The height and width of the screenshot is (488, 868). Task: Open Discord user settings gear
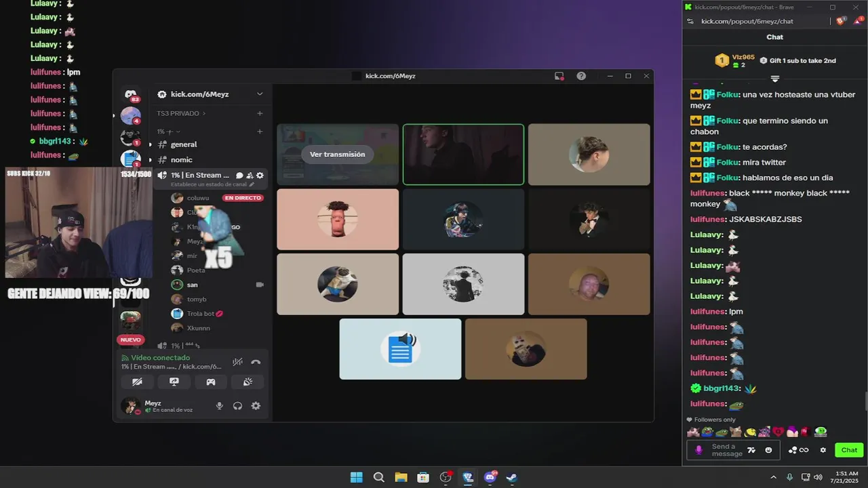click(256, 406)
